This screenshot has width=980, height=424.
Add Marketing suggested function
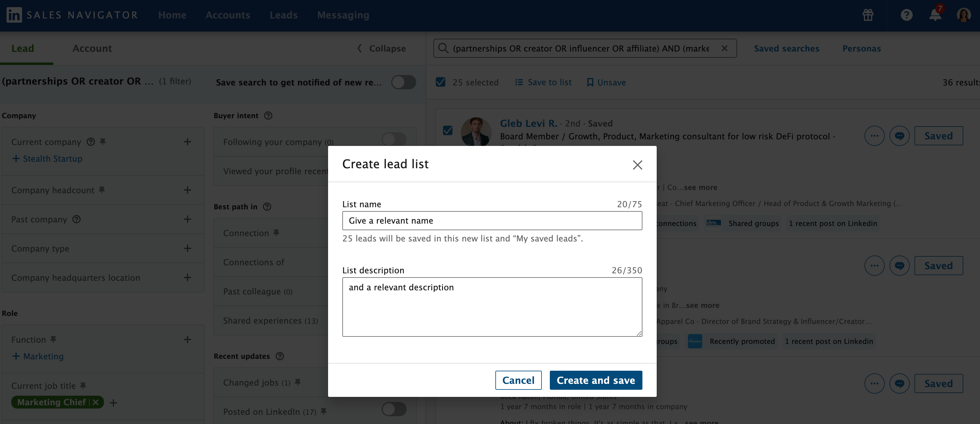pyautogui.click(x=38, y=356)
